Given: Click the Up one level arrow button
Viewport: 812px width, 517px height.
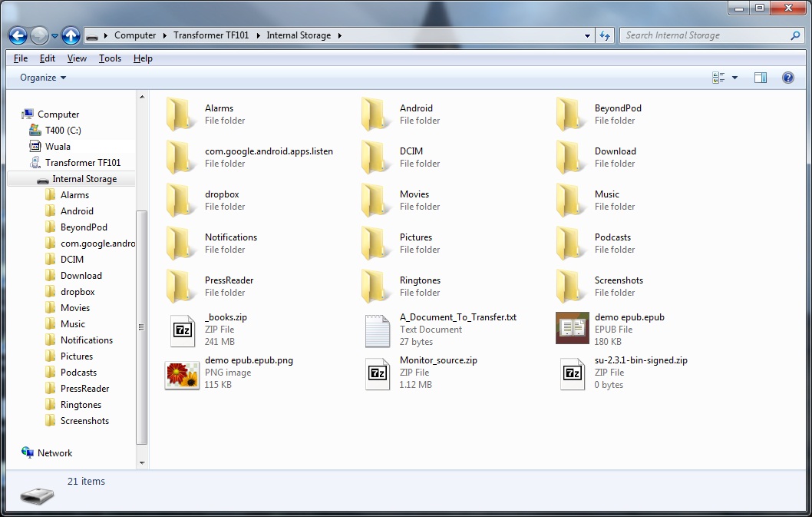Looking at the screenshot, I should 71,35.
